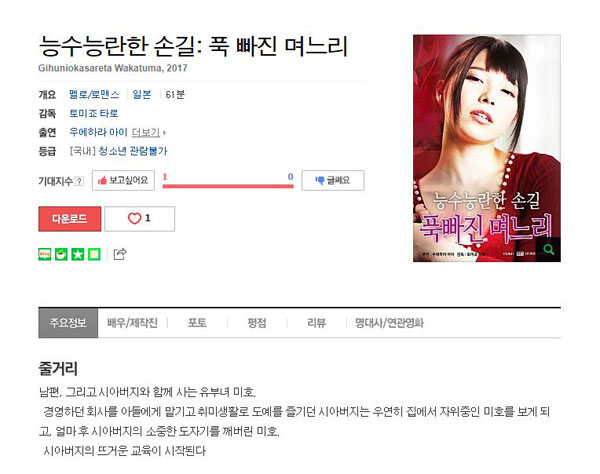
Task: Switch to the 배우/제작진 tab
Action: tap(132, 323)
